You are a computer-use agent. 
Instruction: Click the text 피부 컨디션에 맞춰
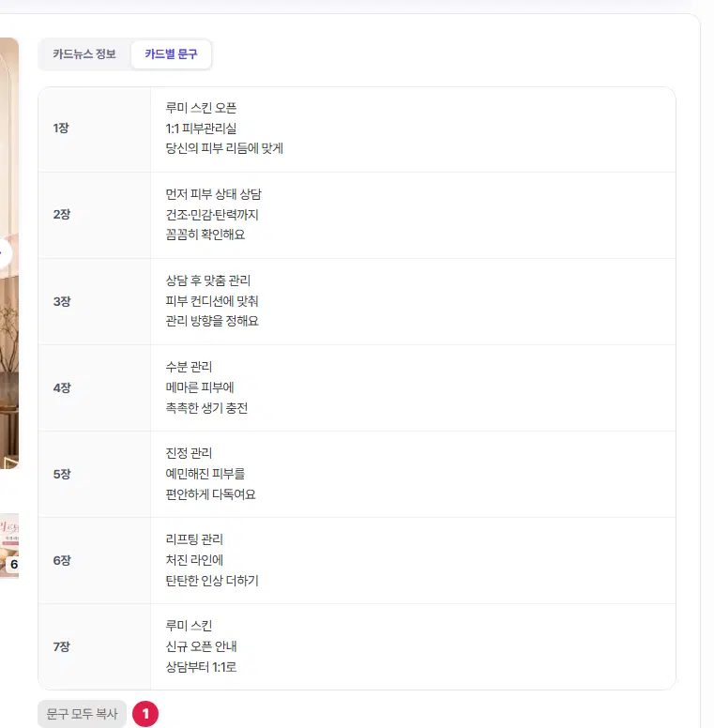click(212, 301)
